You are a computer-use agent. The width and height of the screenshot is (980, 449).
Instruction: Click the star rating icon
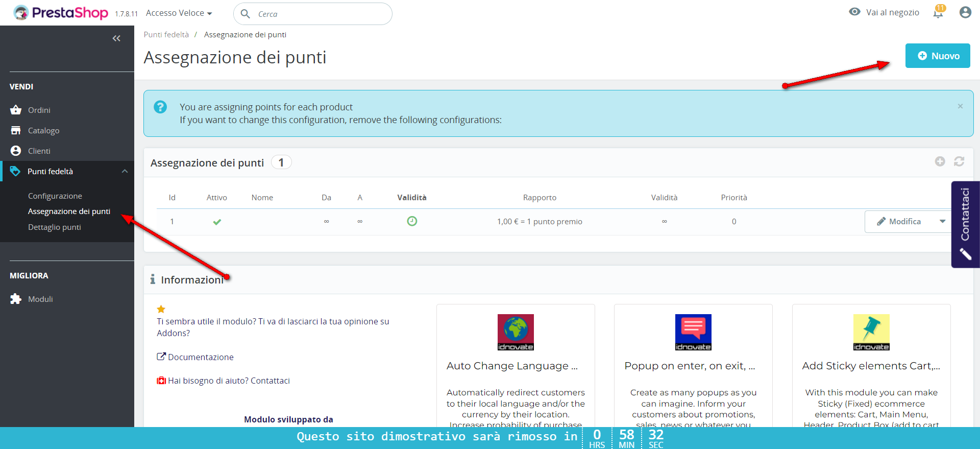pos(161,309)
